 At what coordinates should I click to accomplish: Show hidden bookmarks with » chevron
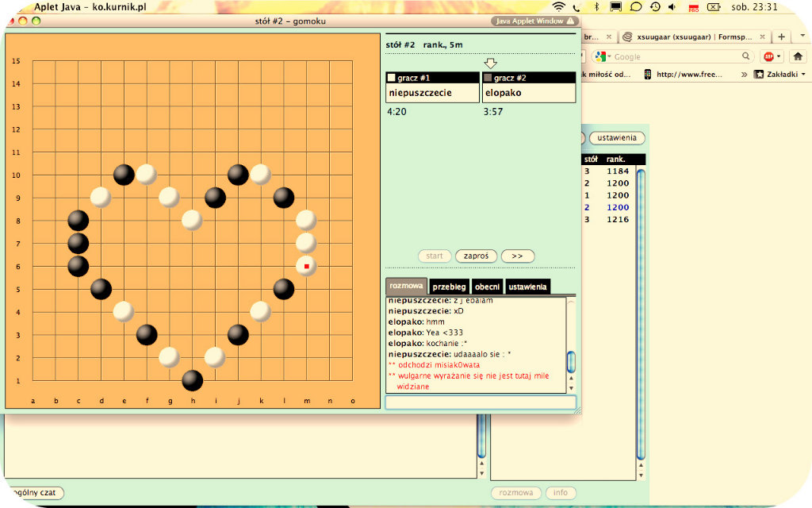(x=744, y=74)
